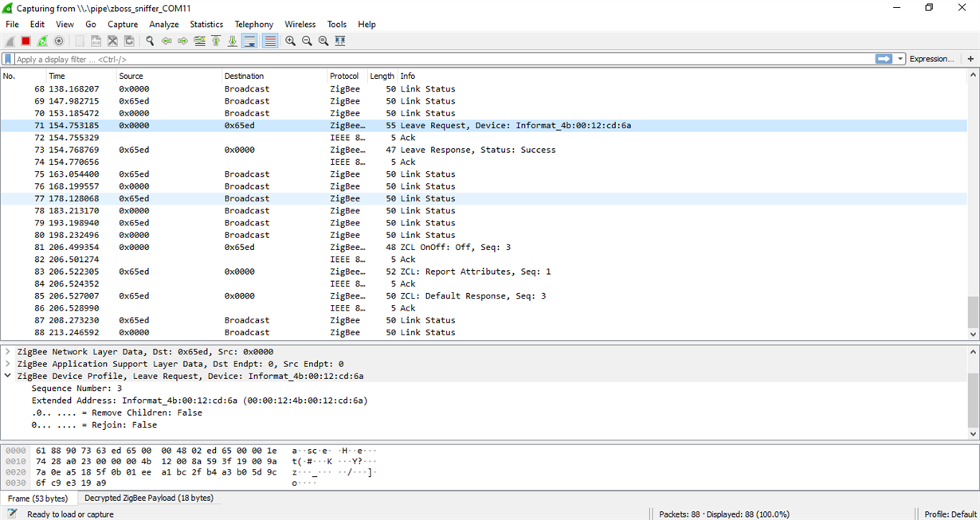Go to specified packet icon
Viewport: 980px width, 520px height.
(x=199, y=41)
